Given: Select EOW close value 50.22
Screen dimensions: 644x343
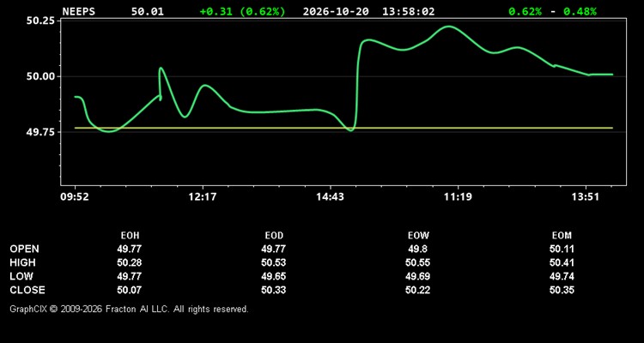Looking at the screenshot, I should click(x=417, y=290).
